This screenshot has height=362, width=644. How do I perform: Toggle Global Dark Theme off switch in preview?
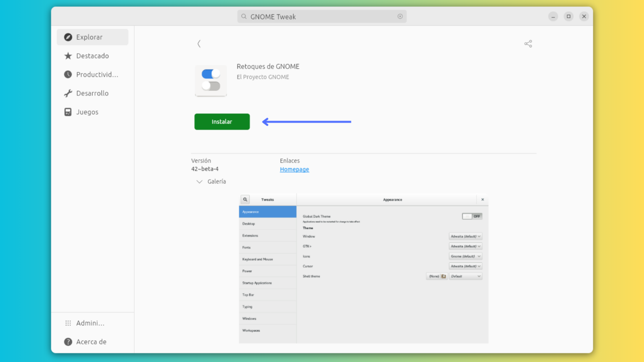point(472,216)
